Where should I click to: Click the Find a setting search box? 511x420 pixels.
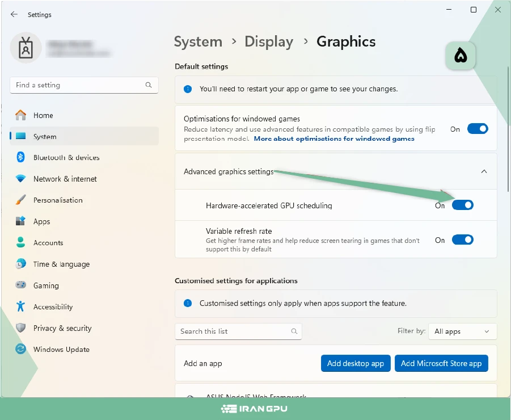pyautogui.click(x=79, y=85)
